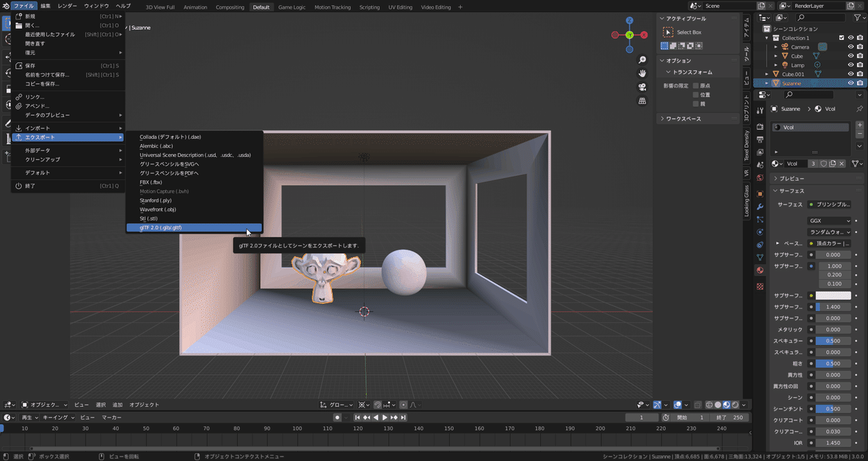Collapse the オプション panel
Viewport: 868px width, 461px height.
click(x=699, y=61)
